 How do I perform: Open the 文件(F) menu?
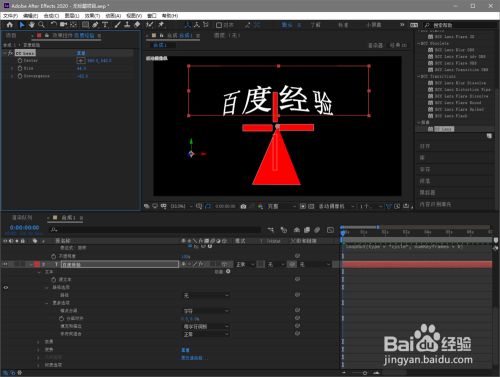[x=11, y=16]
